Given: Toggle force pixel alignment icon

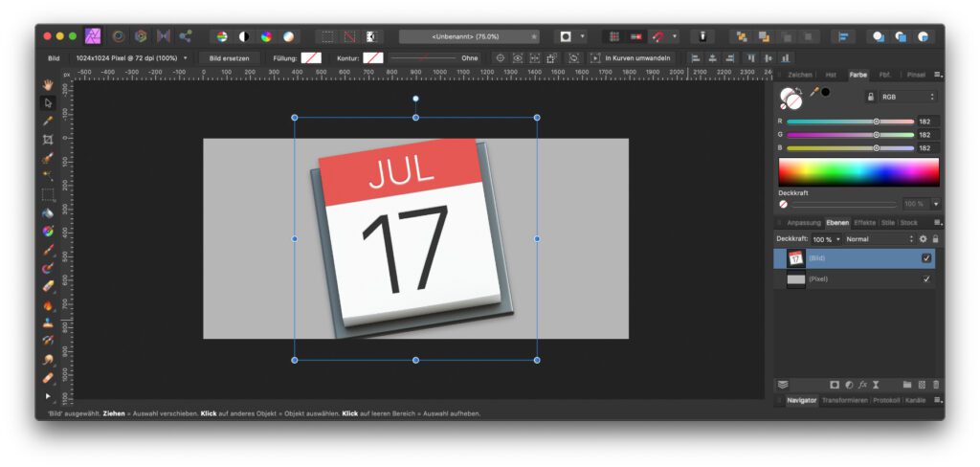Looking at the screenshot, I should pos(636,36).
